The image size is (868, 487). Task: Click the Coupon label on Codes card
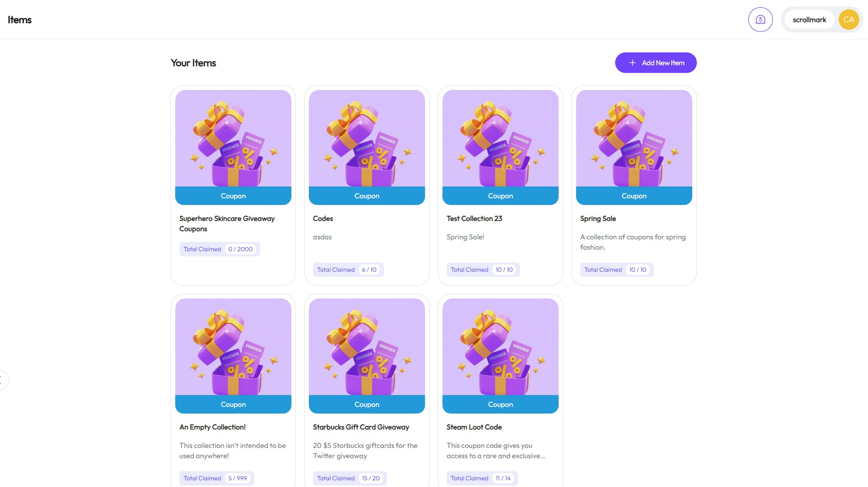tap(367, 196)
